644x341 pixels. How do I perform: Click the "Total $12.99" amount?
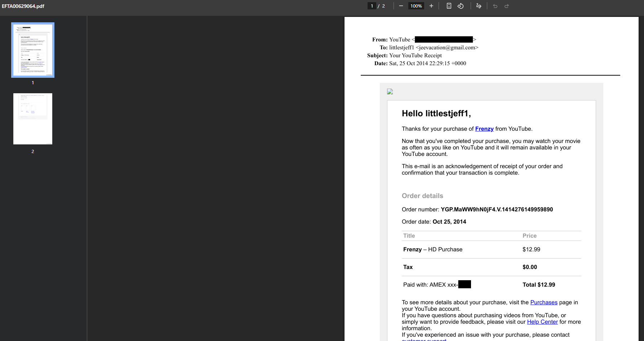click(x=539, y=285)
